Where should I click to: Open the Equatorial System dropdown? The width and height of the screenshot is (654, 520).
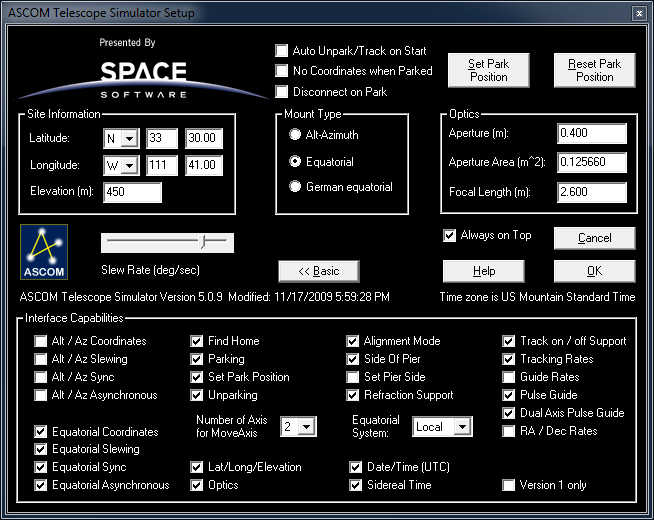click(462, 427)
